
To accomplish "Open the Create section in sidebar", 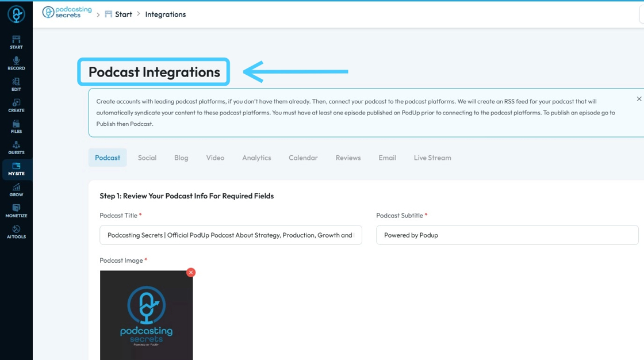I will tap(17, 106).
